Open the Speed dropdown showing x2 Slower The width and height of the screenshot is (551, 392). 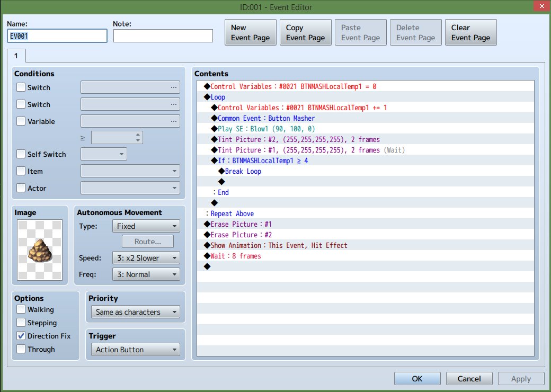146,258
